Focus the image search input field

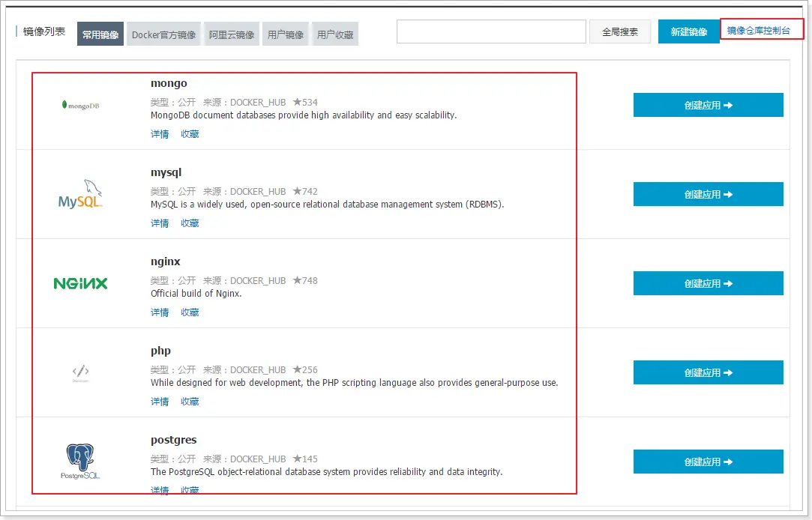[491, 31]
